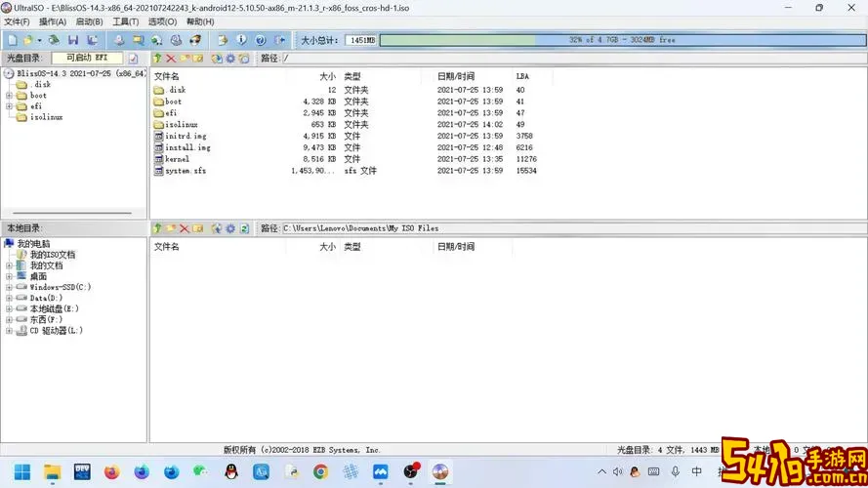The image size is (868, 488).
Task: Click the new folder icon in disc pane toolbar
Action: [x=185, y=59]
